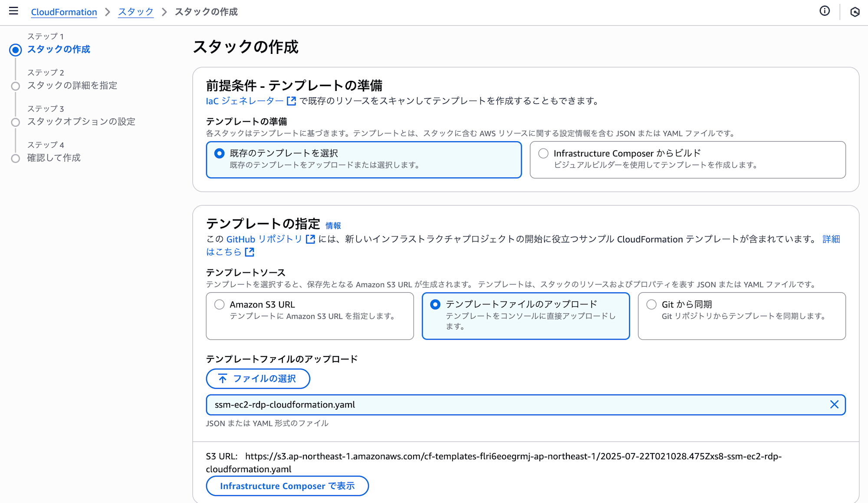The width and height of the screenshot is (868, 503).
Task: Select step 4 確認して作成
Action: click(54, 157)
